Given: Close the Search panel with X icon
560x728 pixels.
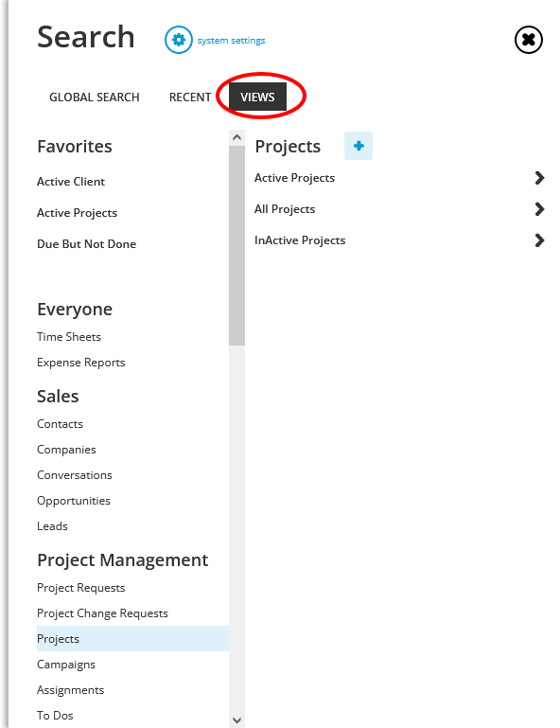Looking at the screenshot, I should pyautogui.click(x=529, y=40).
